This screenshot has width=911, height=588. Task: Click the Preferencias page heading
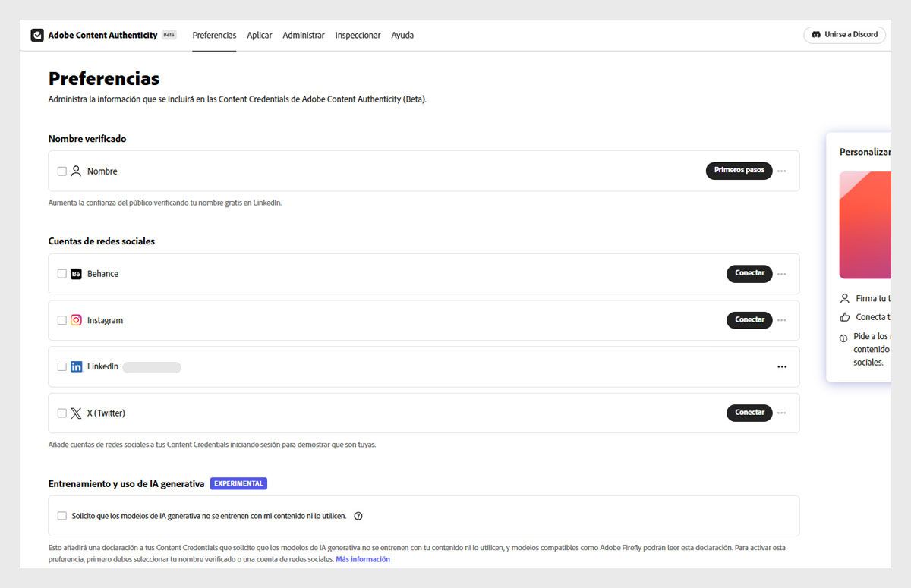click(x=104, y=78)
